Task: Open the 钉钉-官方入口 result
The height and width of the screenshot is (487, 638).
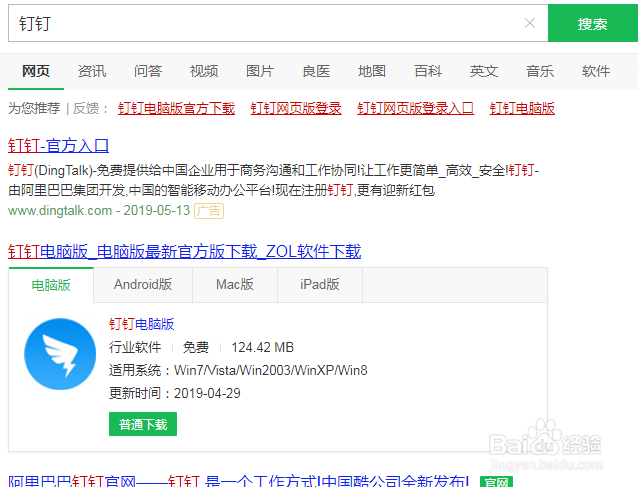Action: pos(58,145)
